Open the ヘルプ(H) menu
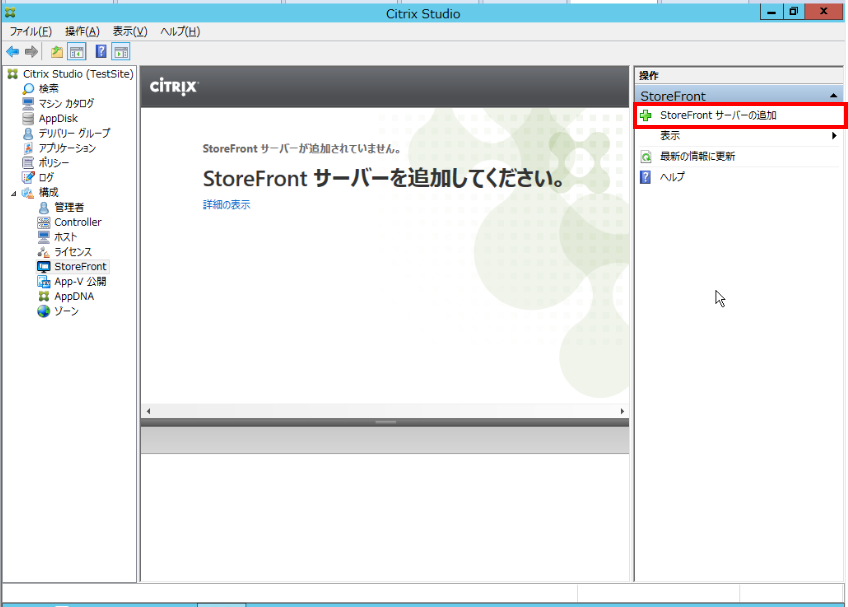 pyautogui.click(x=180, y=31)
